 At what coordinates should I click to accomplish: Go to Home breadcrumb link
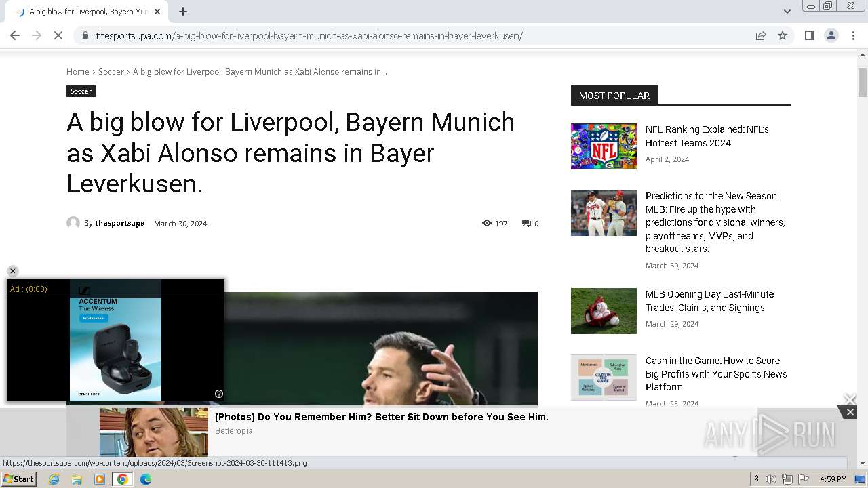click(x=77, y=71)
